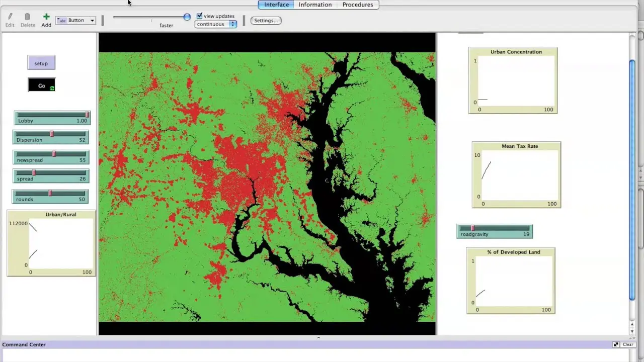Click the green Add plus icon
The width and height of the screenshot is (644, 362).
tap(46, 17)
